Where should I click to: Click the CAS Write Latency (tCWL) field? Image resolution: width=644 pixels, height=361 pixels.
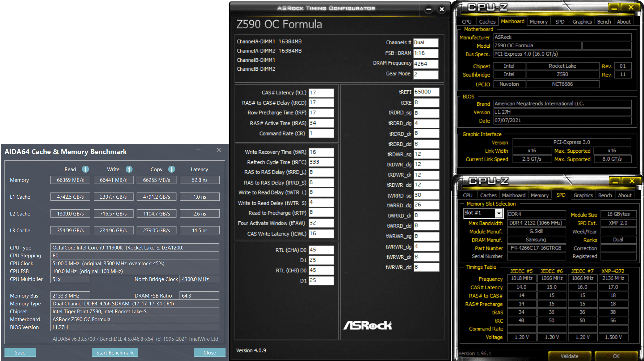(321, 234)
